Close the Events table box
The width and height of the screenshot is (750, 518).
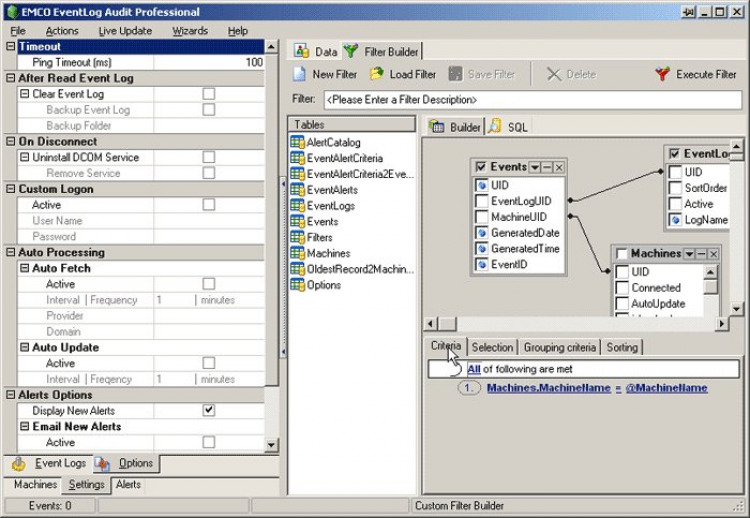click(559, 167)
